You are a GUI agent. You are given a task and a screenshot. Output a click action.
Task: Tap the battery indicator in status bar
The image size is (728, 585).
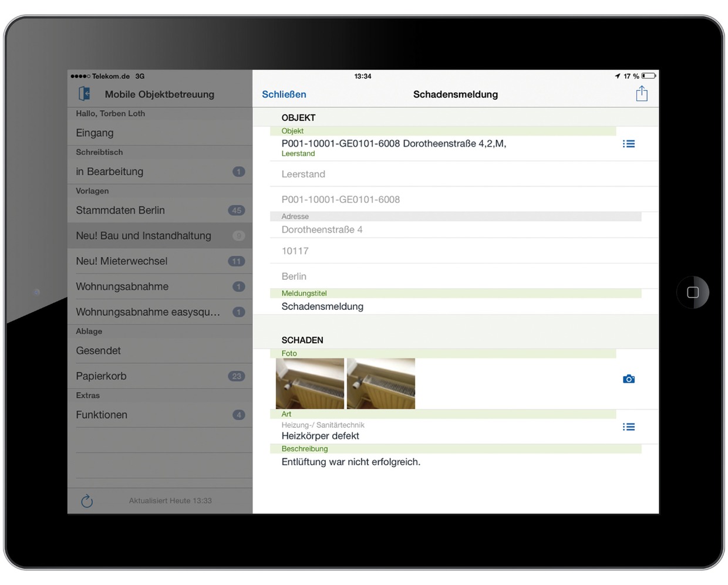click(648, 76)
